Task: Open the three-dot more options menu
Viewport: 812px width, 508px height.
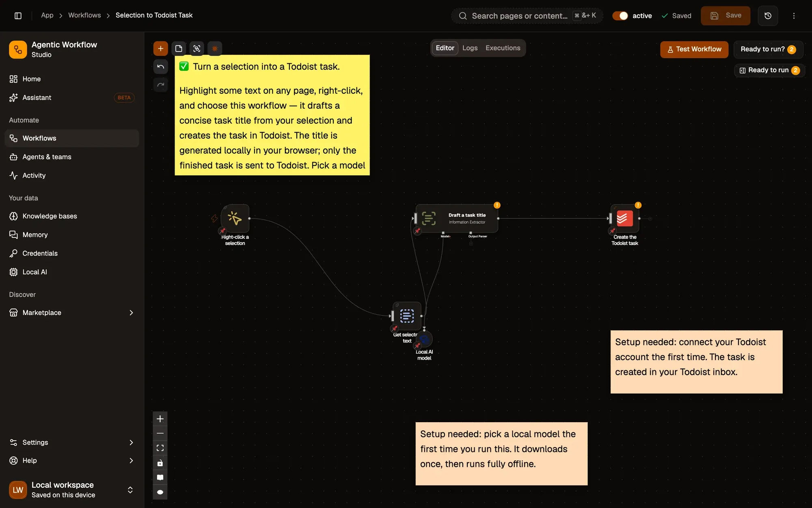Action: (x=794, y=15)
